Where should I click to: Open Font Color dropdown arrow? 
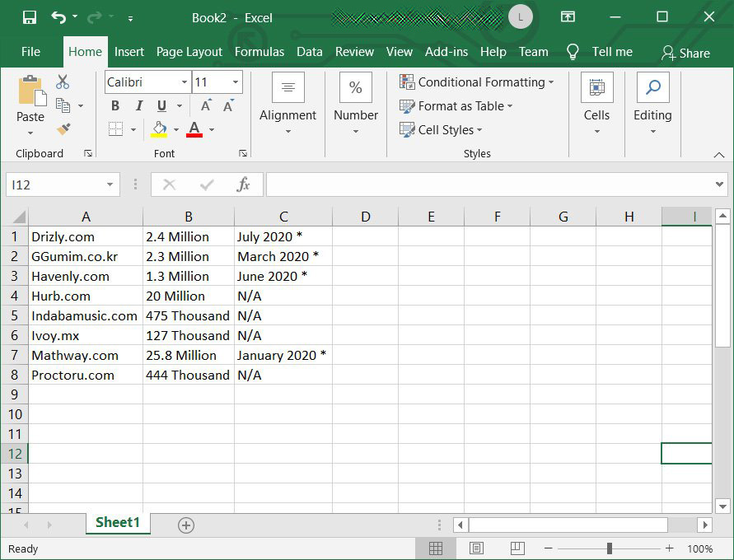click(212, 129)
